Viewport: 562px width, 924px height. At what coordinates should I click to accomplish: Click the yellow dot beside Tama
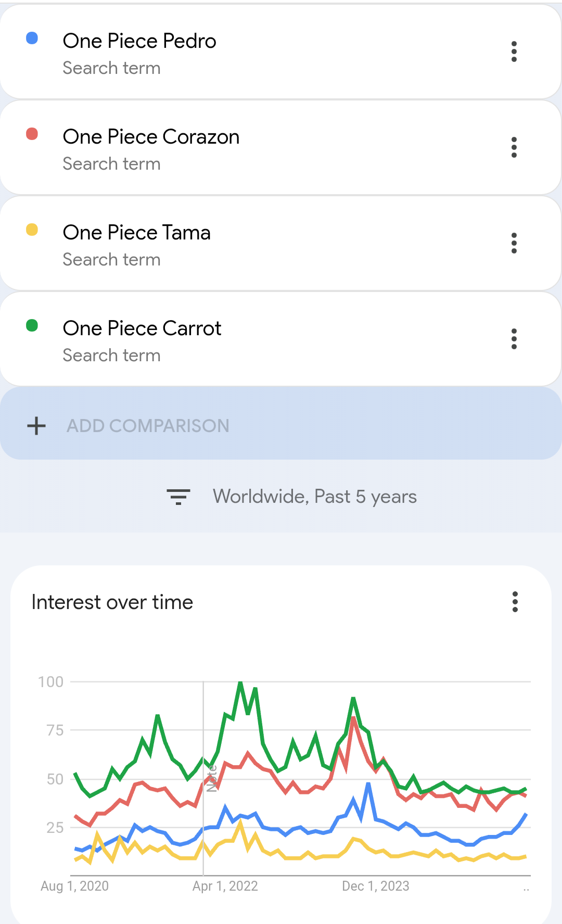click(x=32, y=230)
